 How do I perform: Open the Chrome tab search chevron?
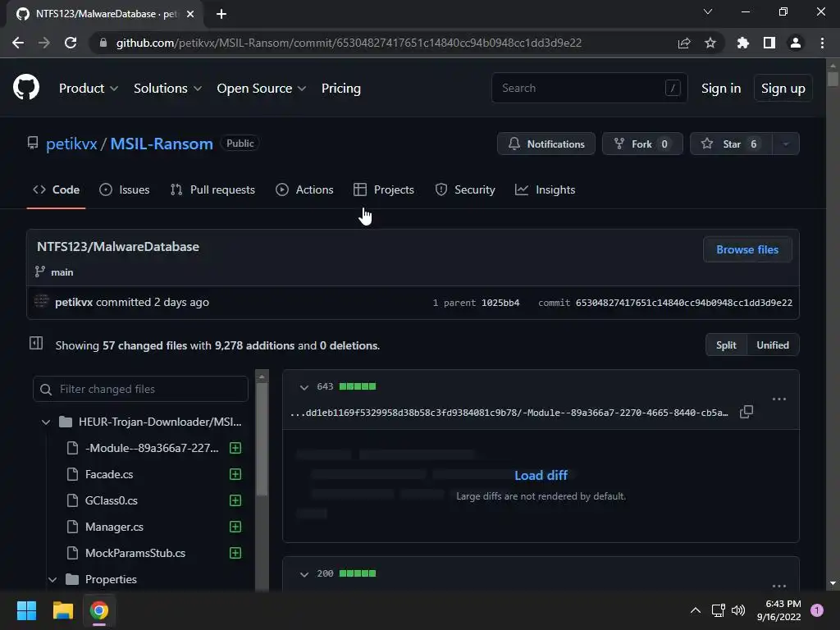tap(708, 11)
